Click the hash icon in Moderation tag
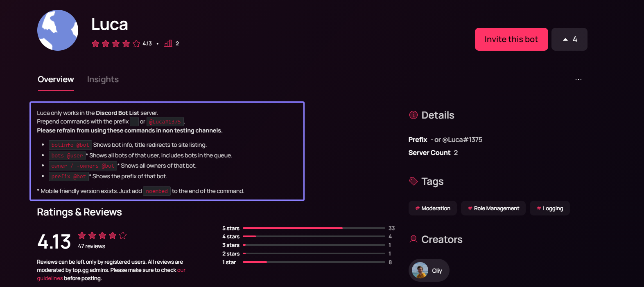Image resolution: width=644 pixels, height=287 pixels. 417,208
